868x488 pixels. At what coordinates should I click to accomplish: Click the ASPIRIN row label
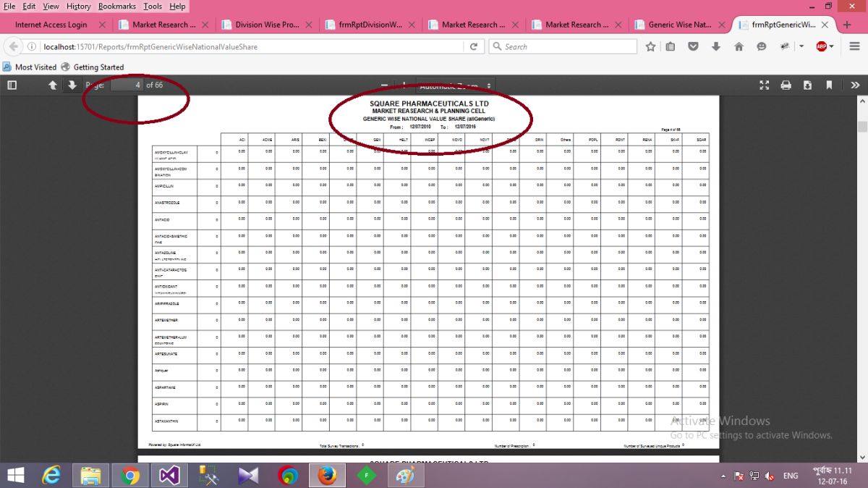point(161,404)
